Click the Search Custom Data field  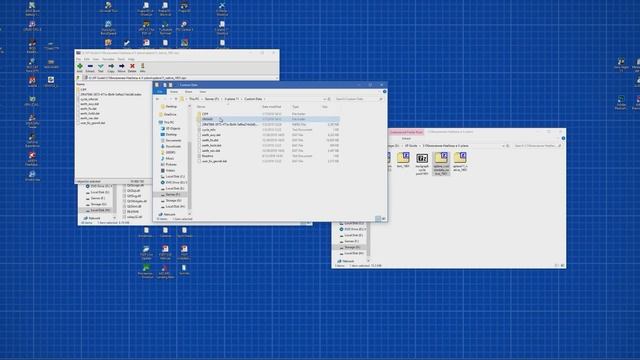click(x=358, y=99)
